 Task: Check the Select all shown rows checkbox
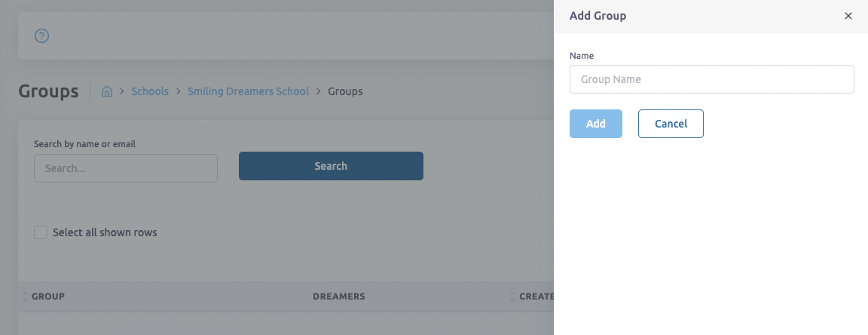click(41, 232)
